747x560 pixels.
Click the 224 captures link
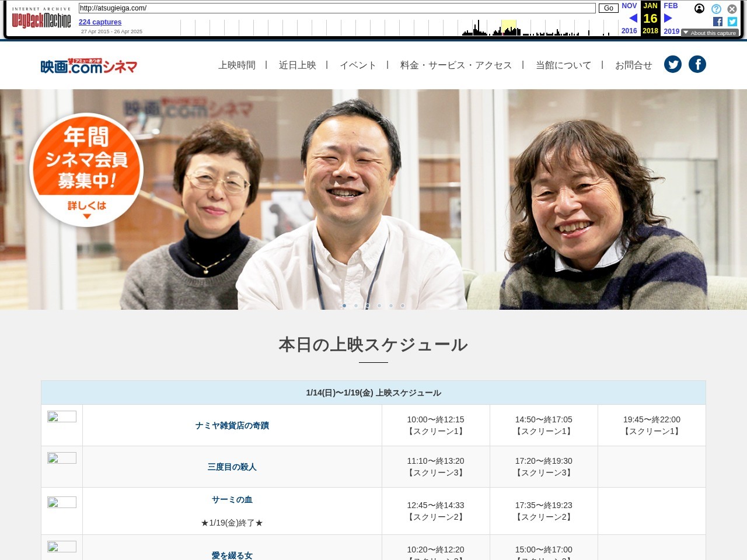click(100, 22)
